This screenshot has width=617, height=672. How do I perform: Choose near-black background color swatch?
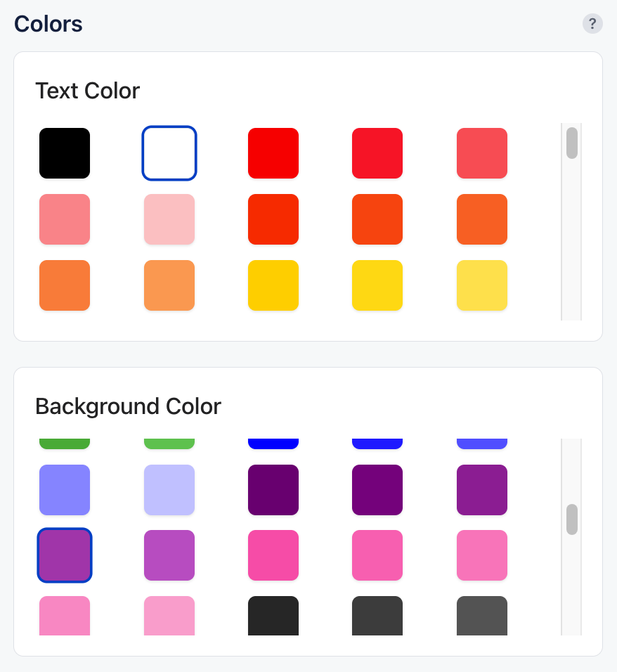[273, 616]
